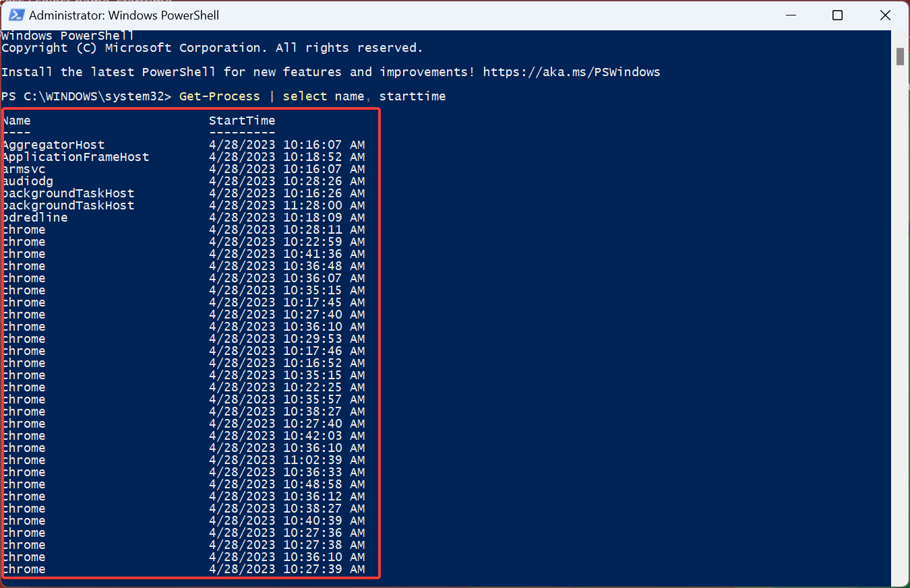Click chrome start time 10:41:36 AM
The height and width of the screenshot is (588, 910).
pos(287,254)
